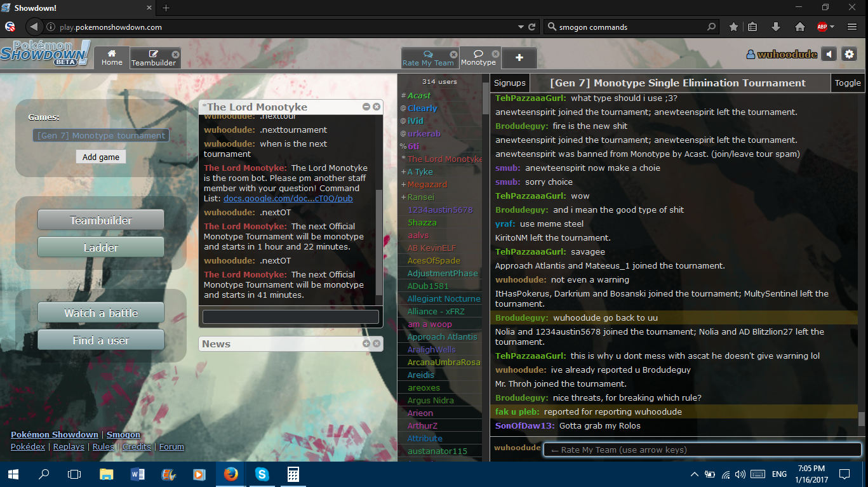Click the NoScript icon left of back button
The width and height of the screenshot is (868, 487).
tap(10, 27)
